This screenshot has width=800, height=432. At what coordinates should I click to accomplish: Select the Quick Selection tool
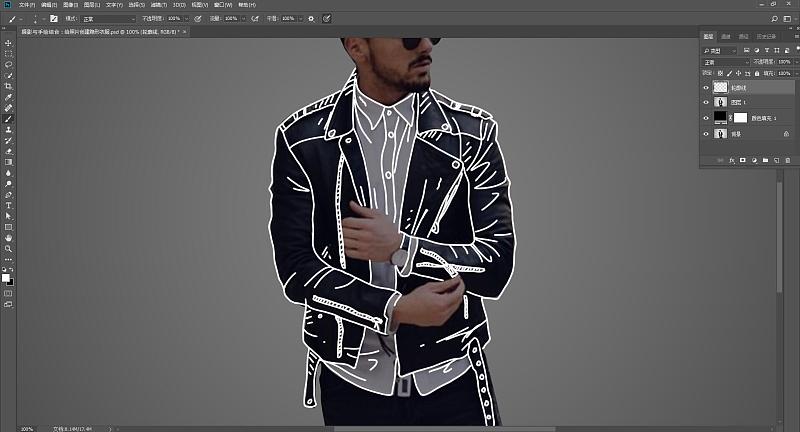(8, 75)
